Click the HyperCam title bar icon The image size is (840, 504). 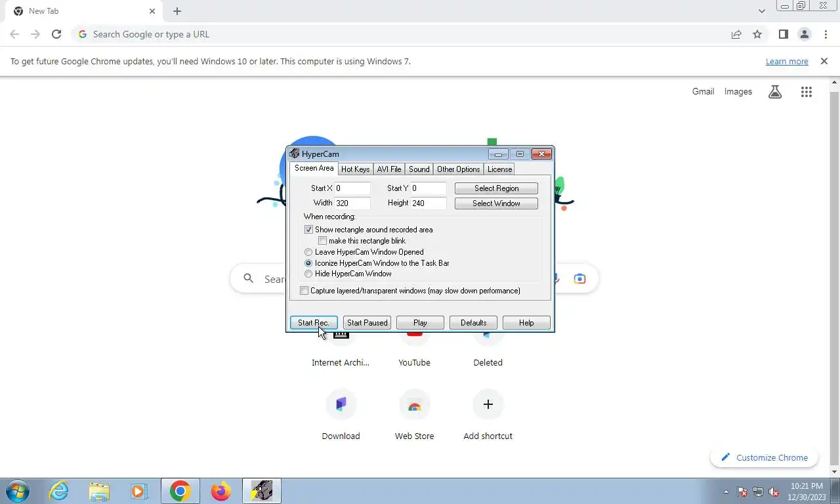[x=295, y=154]
